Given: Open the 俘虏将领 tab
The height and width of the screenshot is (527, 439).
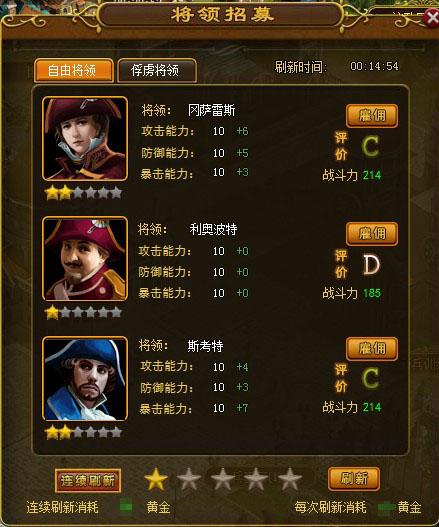Looking at the screenshot, I should pos(157,70).
